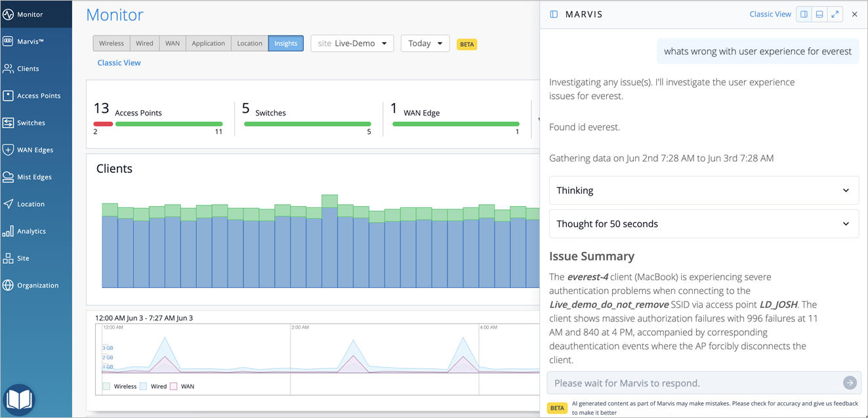
Task: Expand the Thought for 50 seconds section
Action: click(x=704, y=224)
